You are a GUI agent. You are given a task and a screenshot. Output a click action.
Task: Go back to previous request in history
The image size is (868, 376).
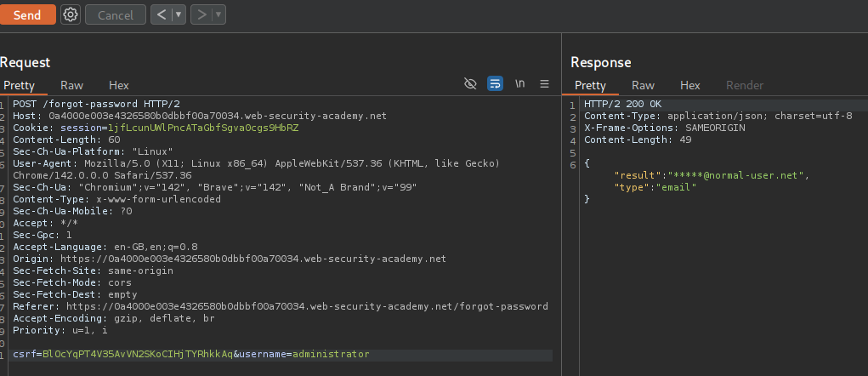click(x=161, y=14)
